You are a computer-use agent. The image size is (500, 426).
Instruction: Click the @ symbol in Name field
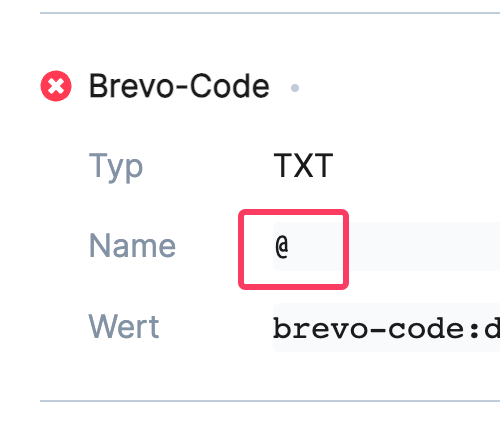point(282,247)
